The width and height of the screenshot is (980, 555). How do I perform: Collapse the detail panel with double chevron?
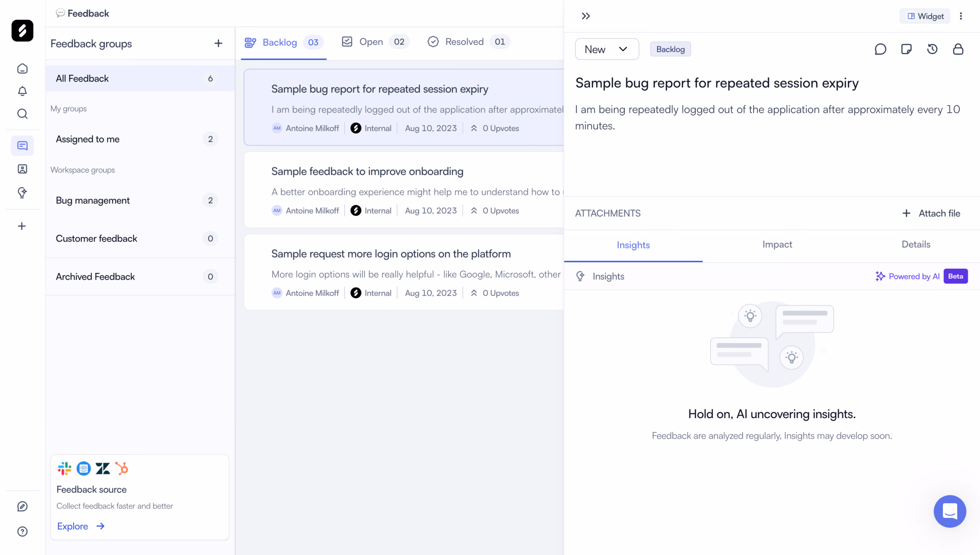pos(586,16)
